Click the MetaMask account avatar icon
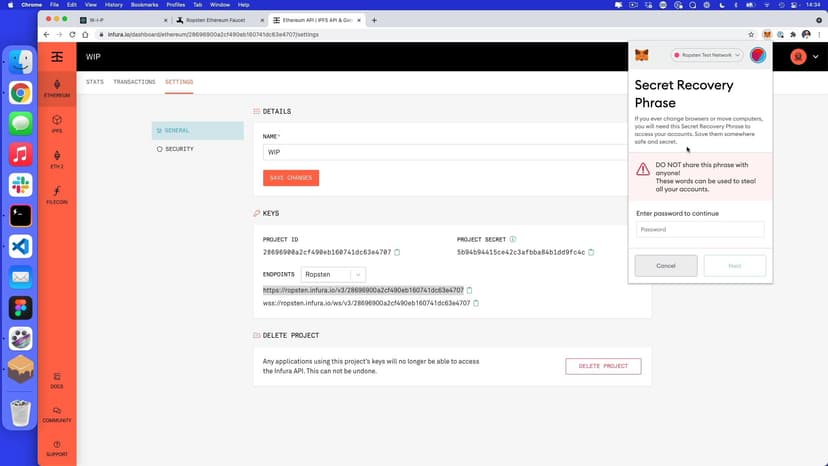This screenshot has height=466, width=828. tap(758, 55)
